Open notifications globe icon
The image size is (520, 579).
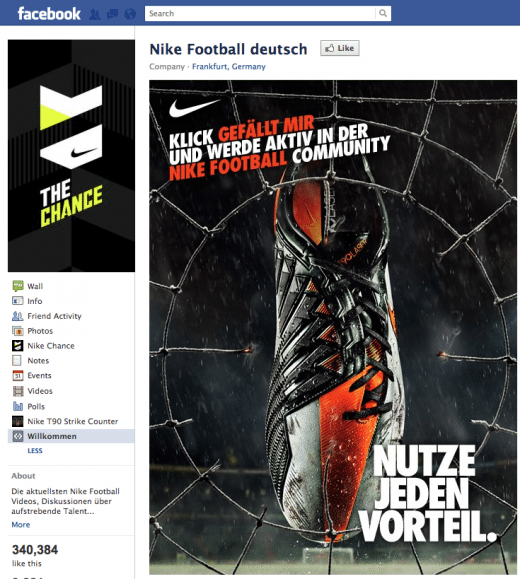(130, 14)
